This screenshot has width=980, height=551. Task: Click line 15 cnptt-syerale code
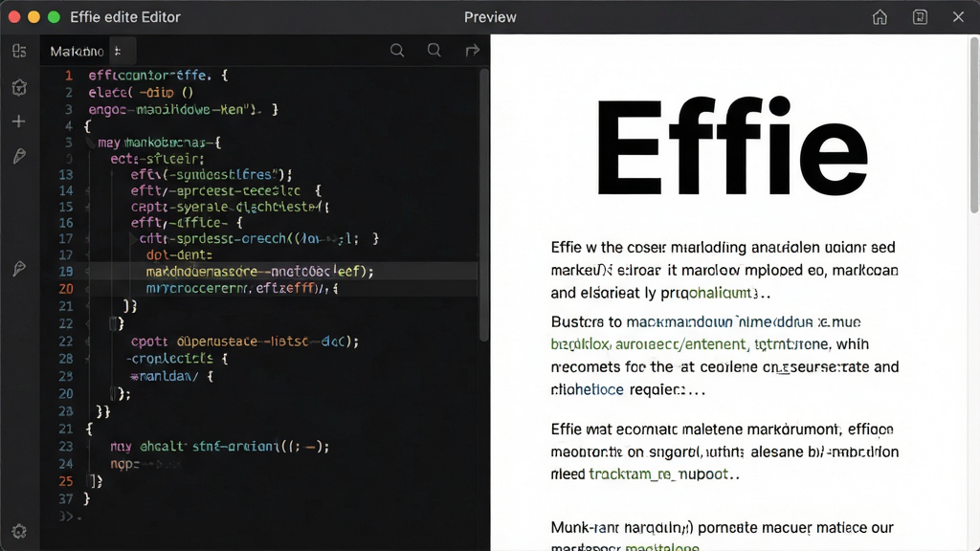point(230,207)
